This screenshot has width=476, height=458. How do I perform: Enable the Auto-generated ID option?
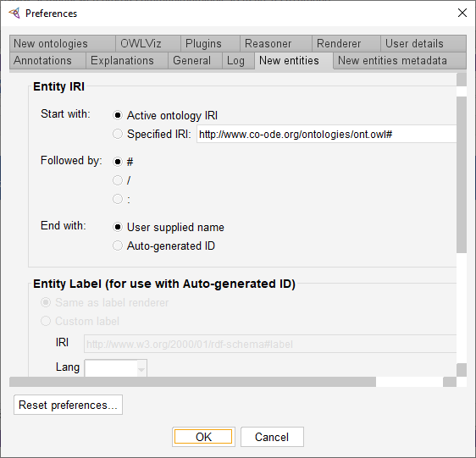118,246
